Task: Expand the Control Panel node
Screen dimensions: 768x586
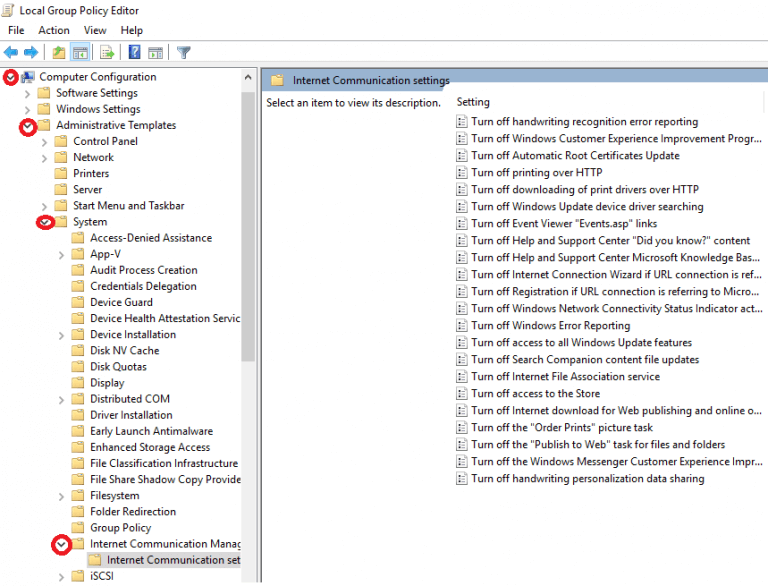Action: tap(45, 142)
